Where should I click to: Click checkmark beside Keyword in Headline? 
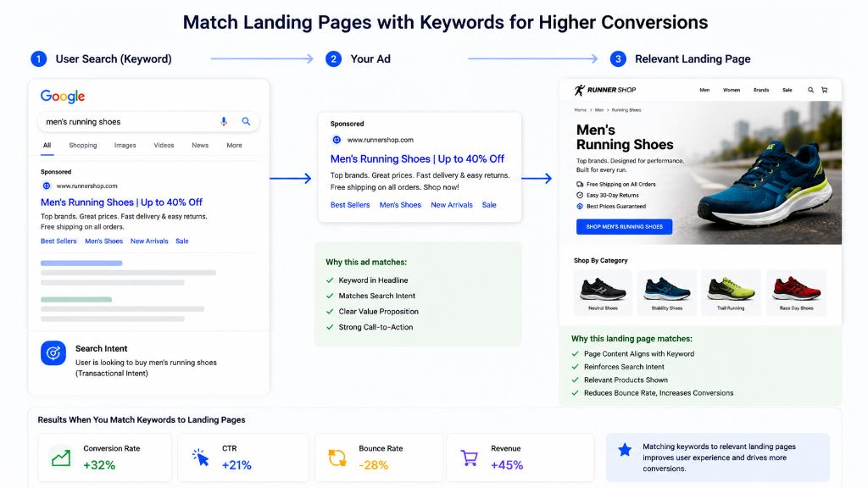coord(330,280)
